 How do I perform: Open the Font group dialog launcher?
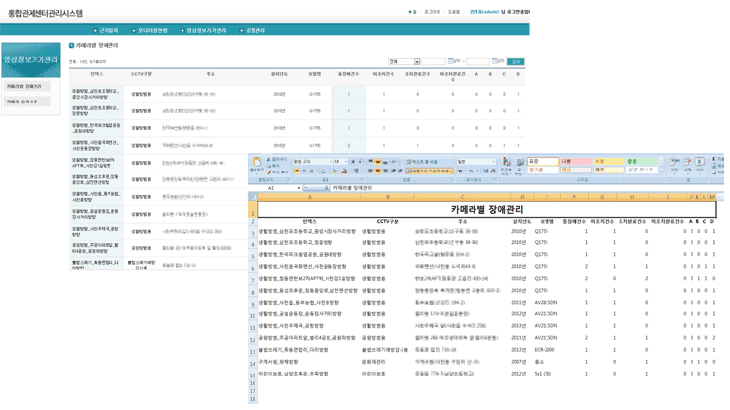[x=362, y=179]
